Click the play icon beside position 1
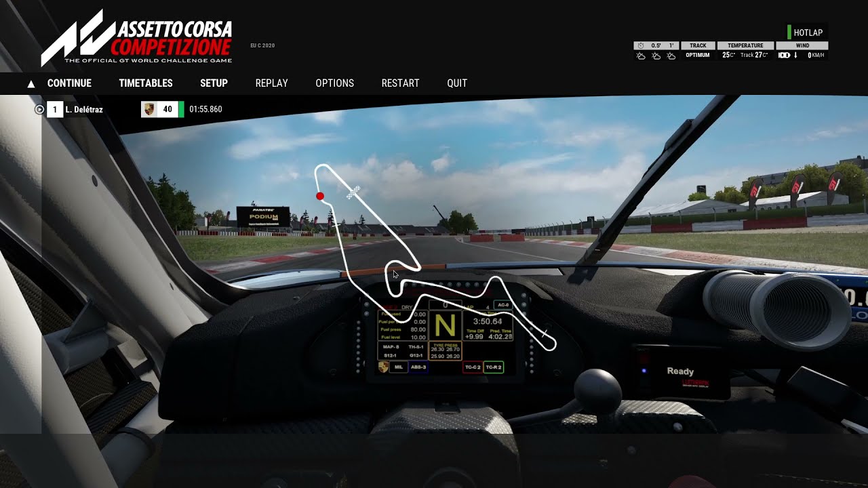868x488 pixels. (39, 109)
